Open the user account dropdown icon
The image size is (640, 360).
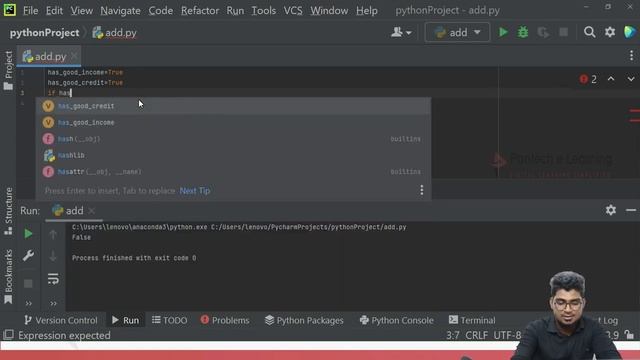(x=401, y=32)
